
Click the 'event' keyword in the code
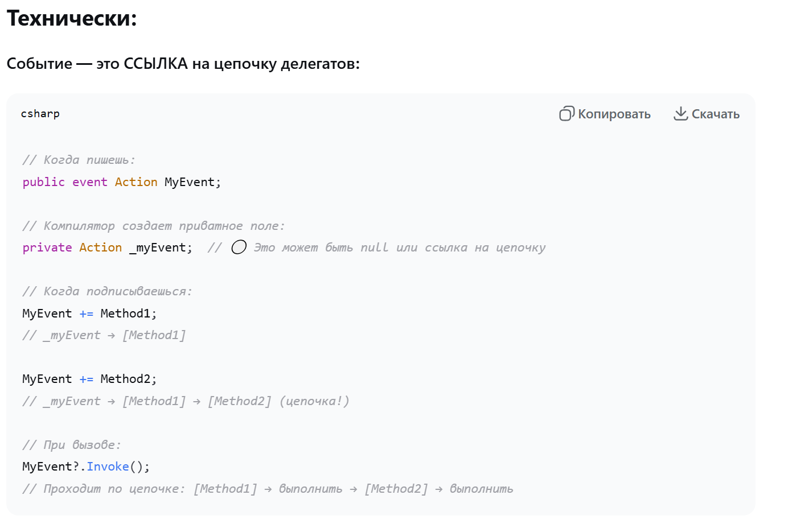click(89, 182)
